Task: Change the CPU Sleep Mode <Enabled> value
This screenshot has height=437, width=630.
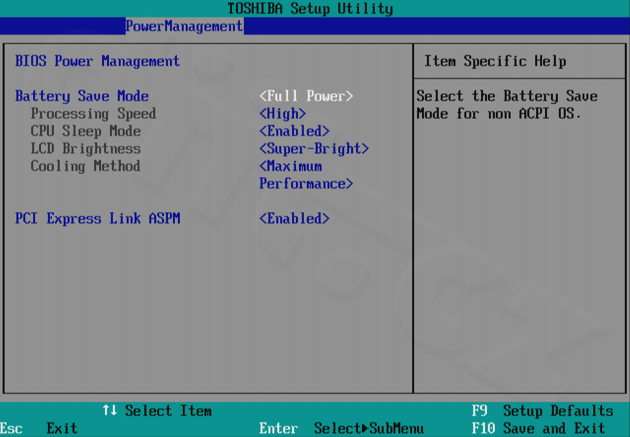Action: coord(294,131)
